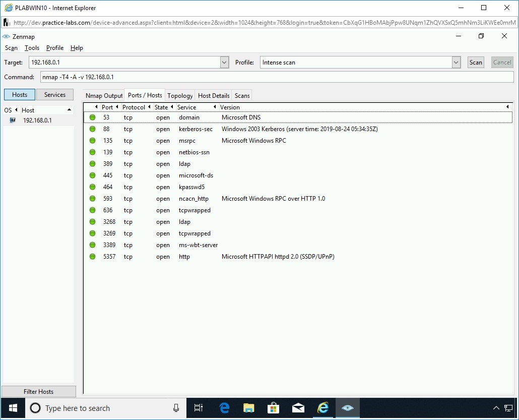This screenshot has height=420, width=519.
Task: Select the OS icon beside host 192.168.0.1
Action: (x=13, y=120)
